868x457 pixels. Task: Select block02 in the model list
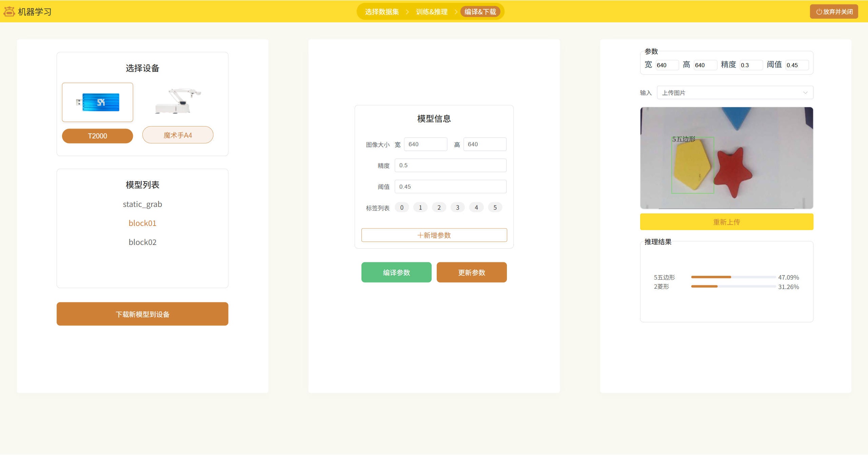[142, 242]
